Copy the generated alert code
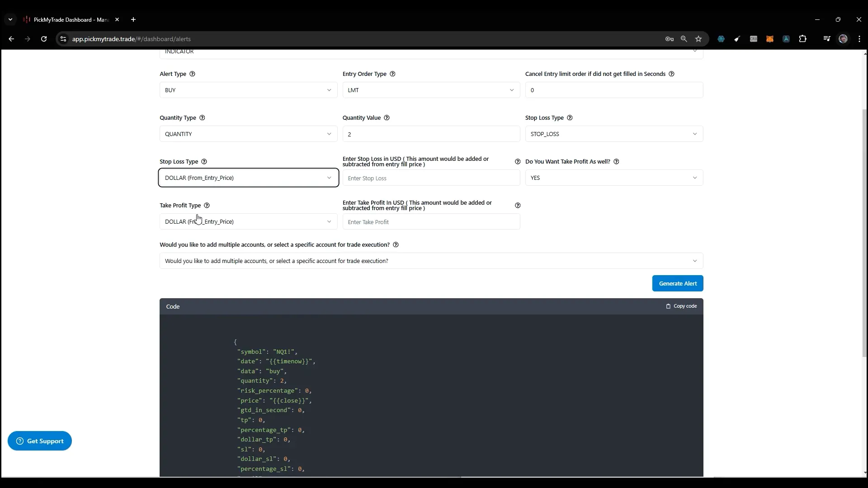 [x=681, y=306]
